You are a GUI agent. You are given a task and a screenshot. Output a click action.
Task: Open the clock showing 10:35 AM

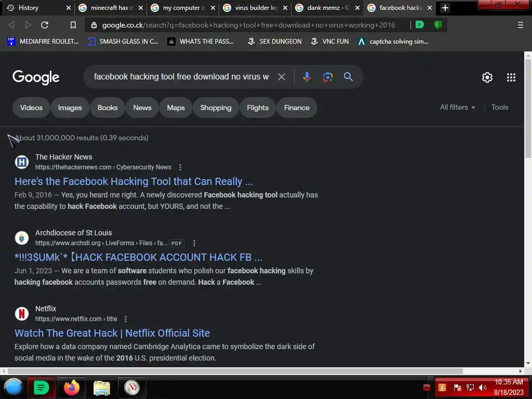click(x=509, y=382)
